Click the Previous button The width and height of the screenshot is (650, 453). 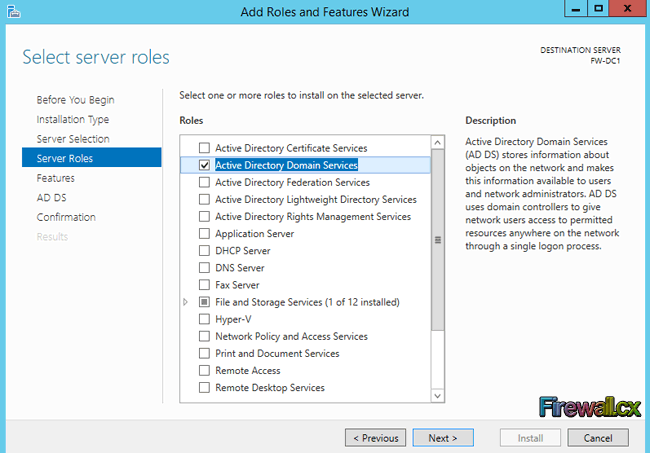pyautogui.click(x=375, y=438)
